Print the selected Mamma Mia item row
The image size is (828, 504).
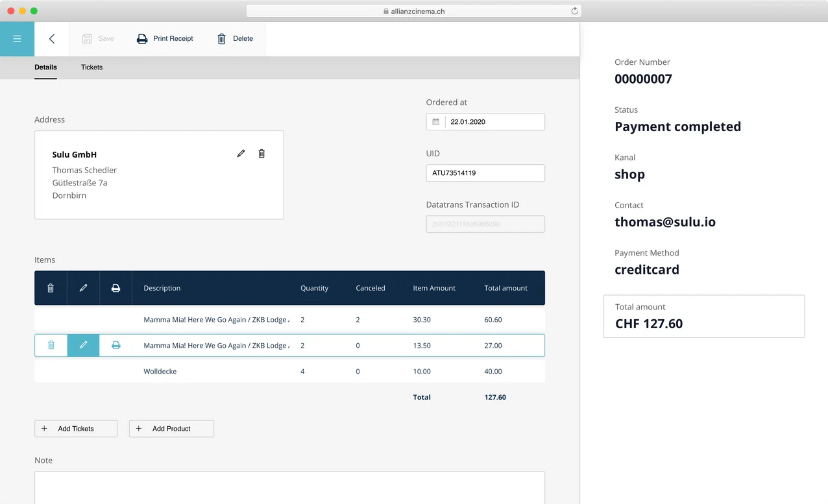coord(116,345)
